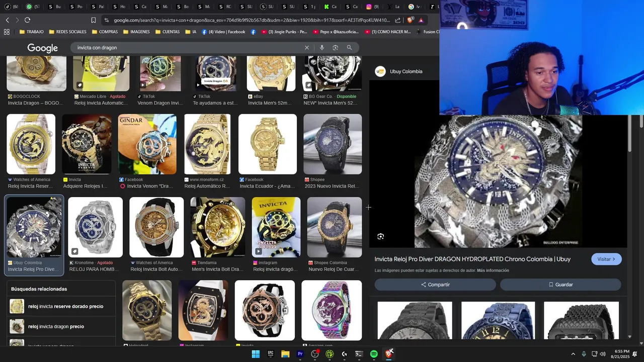Open the CUENTAS bookmarks folder

(168, 32)
